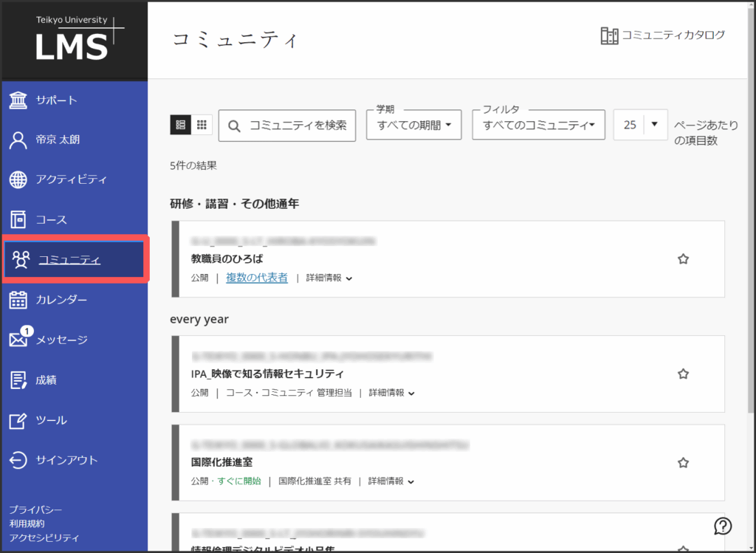Open the 教職員のひろば community
The height and width of the screenshot is (553, 756).
click(227, 259)
